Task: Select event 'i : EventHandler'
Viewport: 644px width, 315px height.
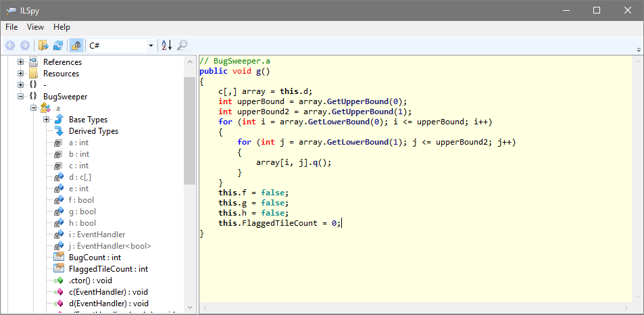Action: pyautogui.click(x=97, y=235)
